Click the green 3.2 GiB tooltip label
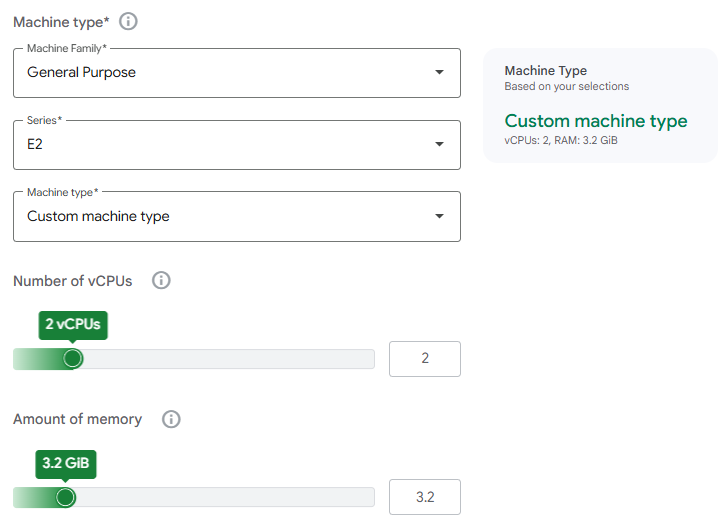The height and width of the screenshot is (526, 727). [66, 463]
